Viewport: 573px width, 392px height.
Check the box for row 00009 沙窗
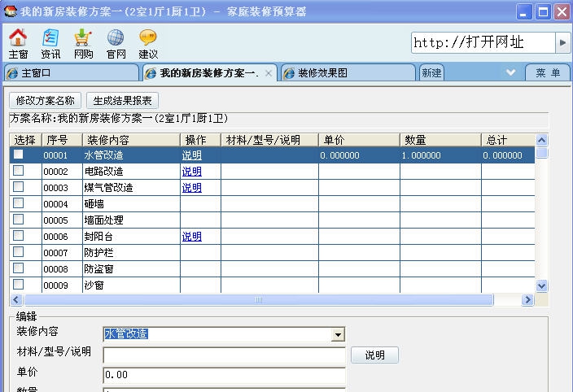tap(18, 285)
